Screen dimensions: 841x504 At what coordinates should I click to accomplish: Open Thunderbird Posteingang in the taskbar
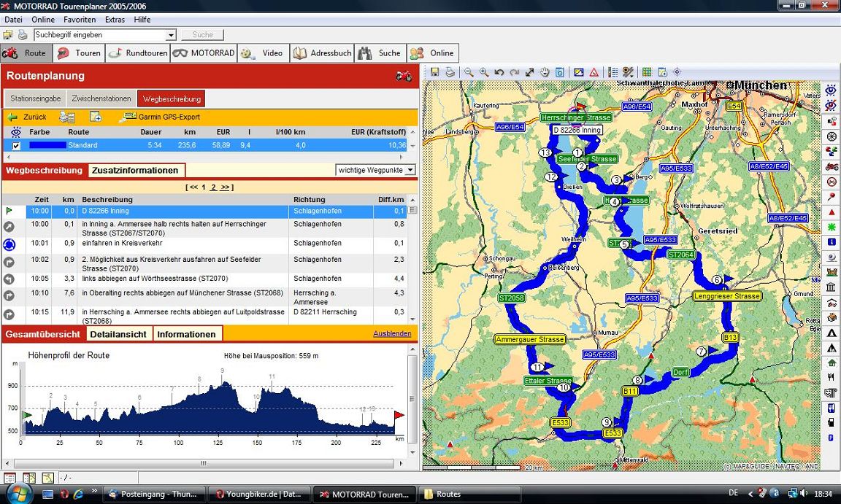(x=154, y=494)
